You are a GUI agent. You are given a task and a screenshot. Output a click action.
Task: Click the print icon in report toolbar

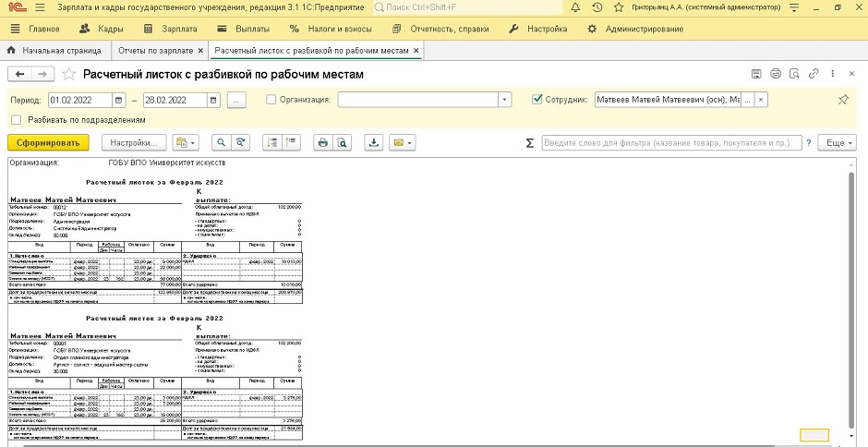coord(322,143)
